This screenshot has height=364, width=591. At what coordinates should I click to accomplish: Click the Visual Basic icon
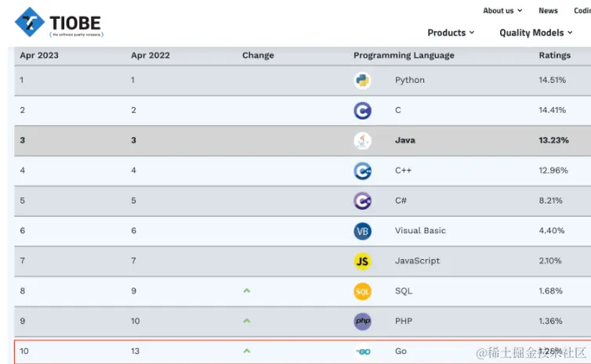point(362,231)
